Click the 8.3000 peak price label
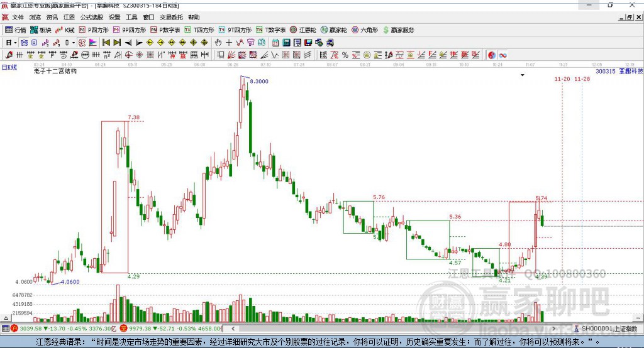 tap(259, 81)
